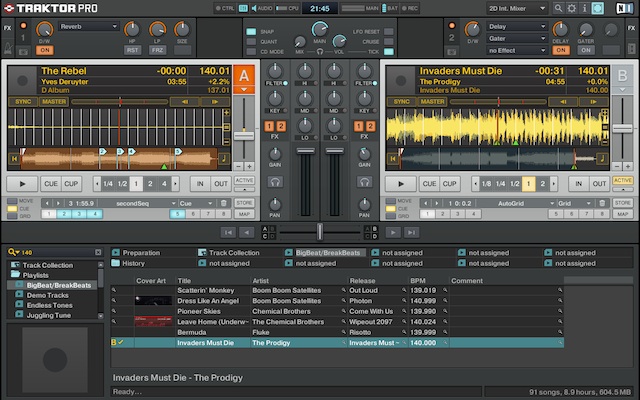Open Deck B Grid type dropdown
This screenshot has width=640, height=400.
tap(574, 203)
